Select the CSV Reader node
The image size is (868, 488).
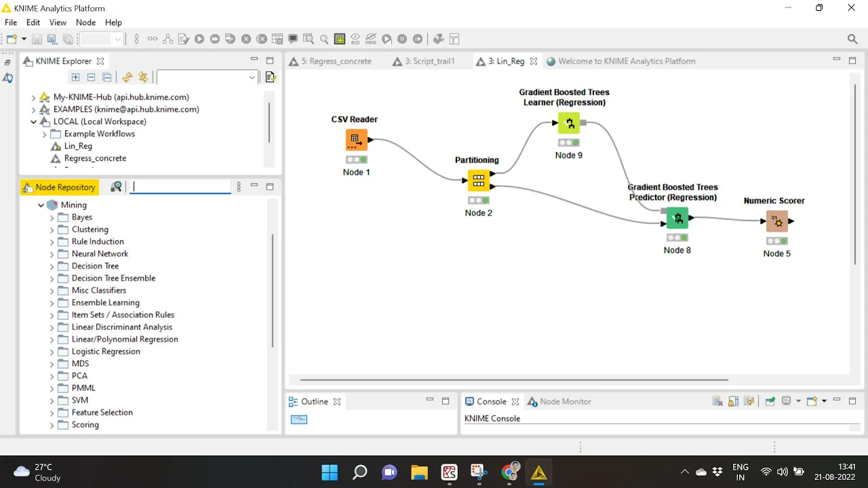(x=356, y=140)
